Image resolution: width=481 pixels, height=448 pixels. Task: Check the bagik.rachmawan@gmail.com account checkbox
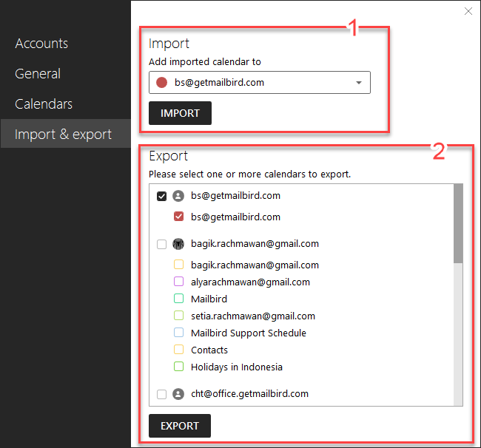[x=161, y=244]
